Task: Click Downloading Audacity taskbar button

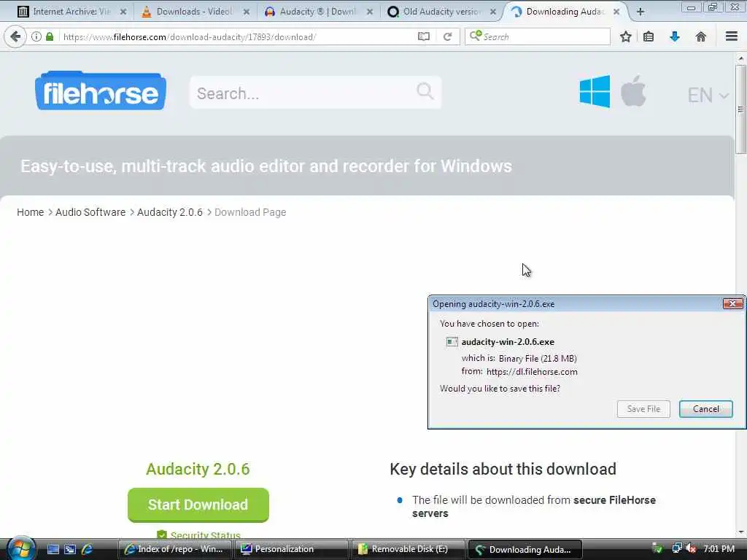Action: [525, 550]
